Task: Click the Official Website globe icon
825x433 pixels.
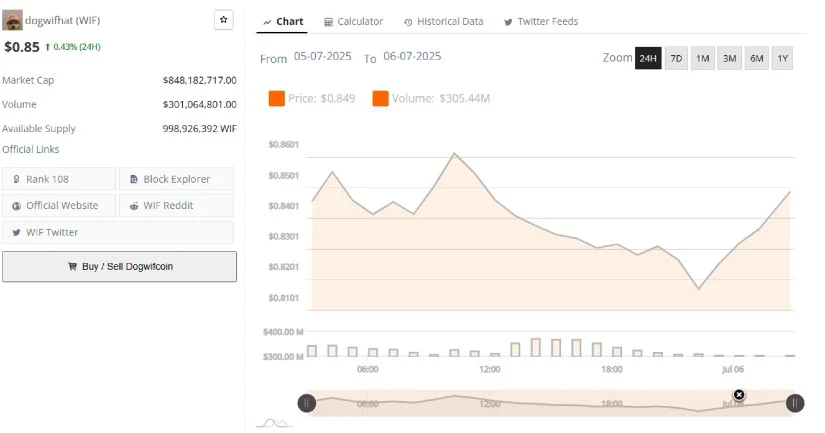Action: 16,206
